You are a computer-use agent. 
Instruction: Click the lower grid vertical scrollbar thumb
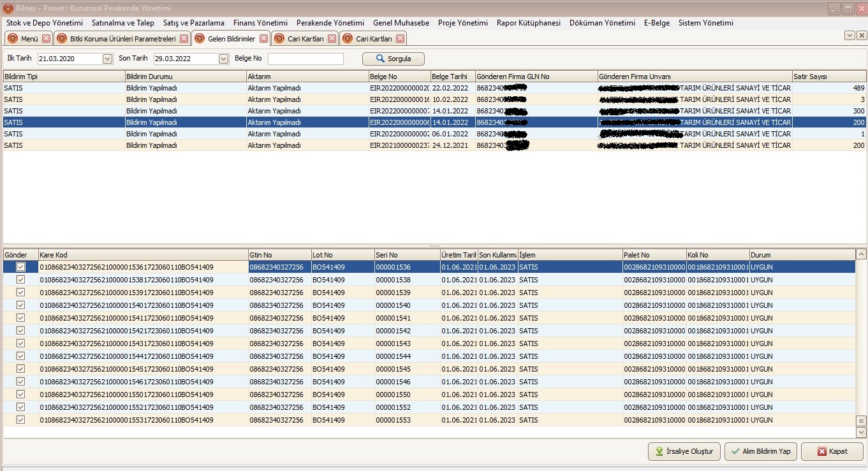click(861, 421)
